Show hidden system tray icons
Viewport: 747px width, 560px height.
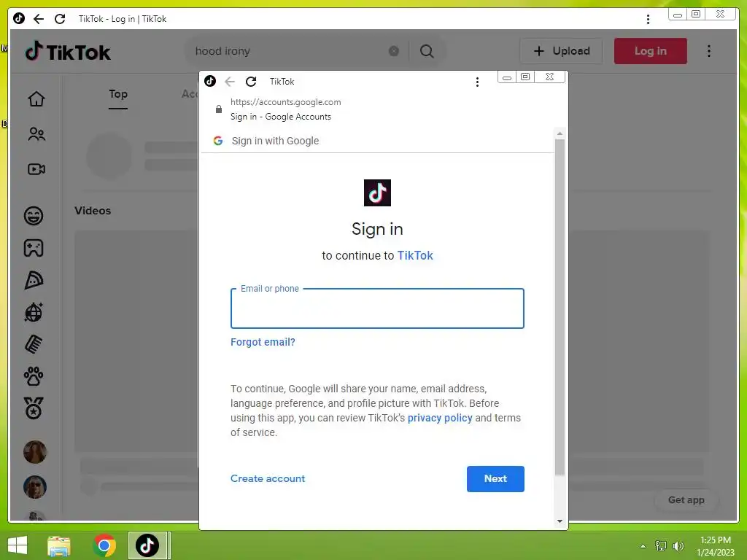point(643,546)
